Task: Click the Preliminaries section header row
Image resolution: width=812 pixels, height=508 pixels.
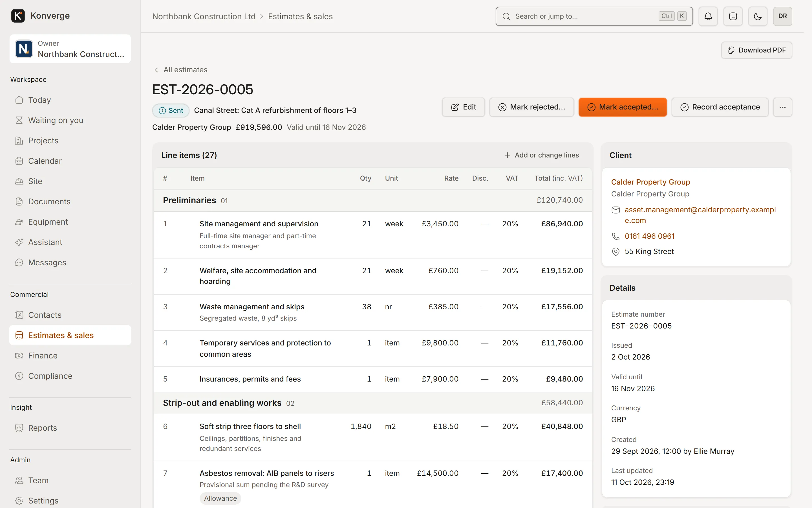Action: 373,200
